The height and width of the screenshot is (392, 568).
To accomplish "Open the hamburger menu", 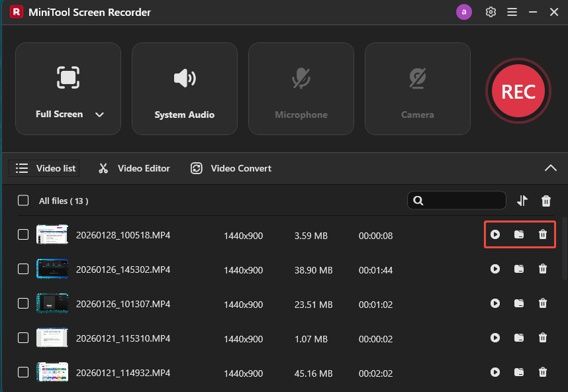I will [x=512, y=12].
